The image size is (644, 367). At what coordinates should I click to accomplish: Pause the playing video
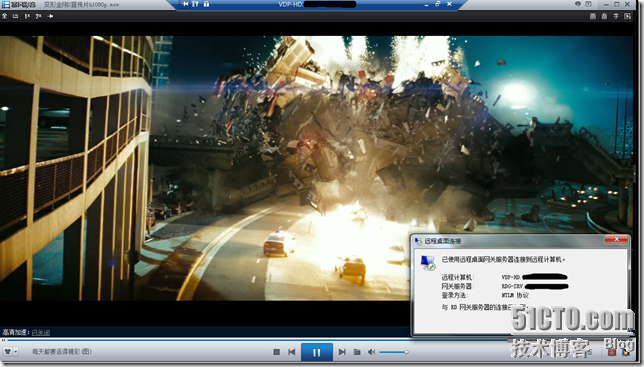tap(317, 352)
